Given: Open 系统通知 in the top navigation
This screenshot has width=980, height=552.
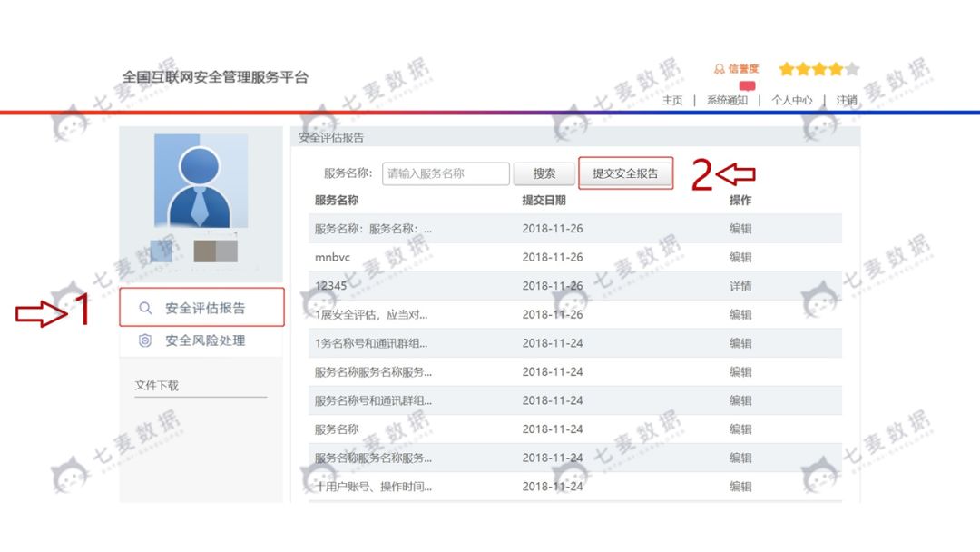Looking at the screenshot, I should 727,100.
